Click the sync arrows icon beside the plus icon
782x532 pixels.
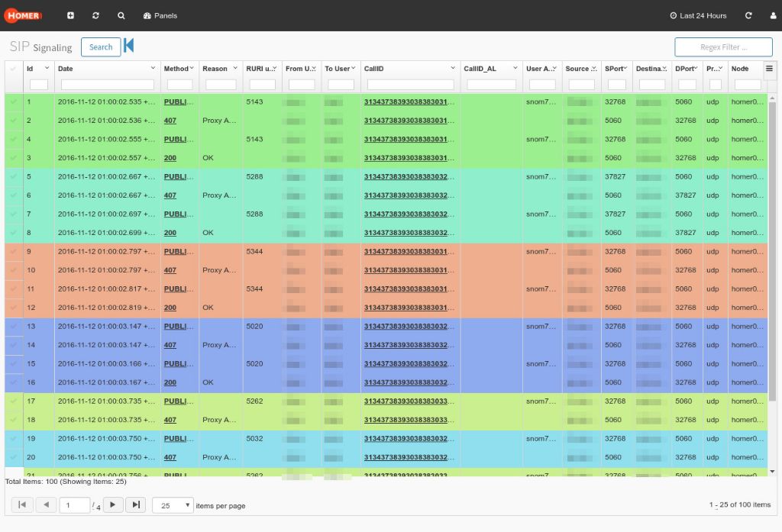(x=95, y=15)
